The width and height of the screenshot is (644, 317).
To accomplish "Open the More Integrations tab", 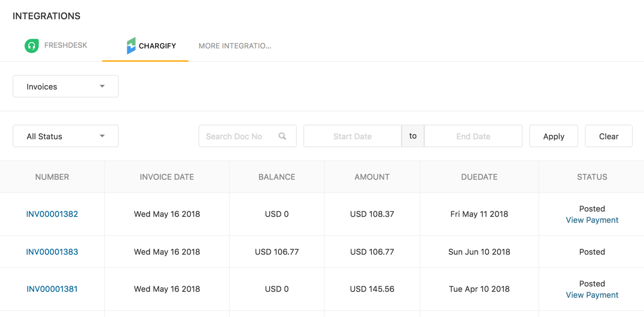I will tap(234, 46).
